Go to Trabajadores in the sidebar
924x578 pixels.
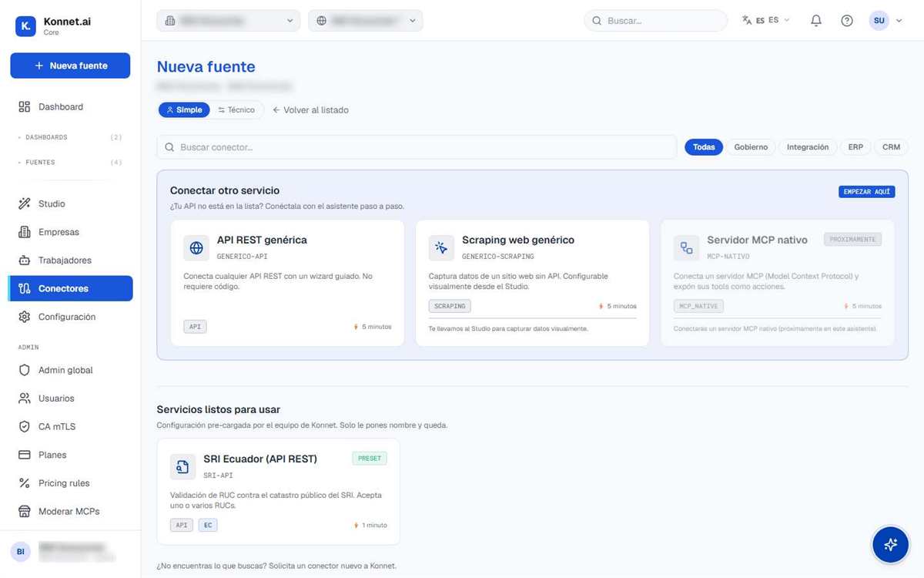coord(70,260)
